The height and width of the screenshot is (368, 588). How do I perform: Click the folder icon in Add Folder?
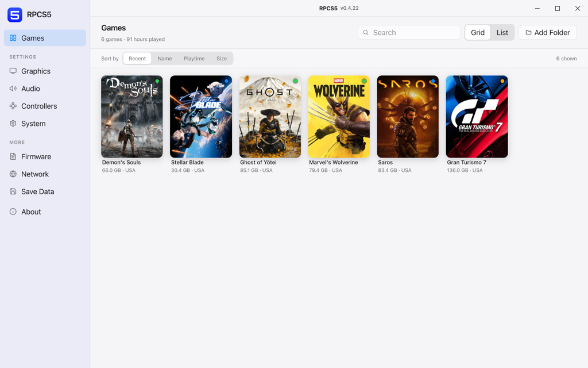click(528, 33)
